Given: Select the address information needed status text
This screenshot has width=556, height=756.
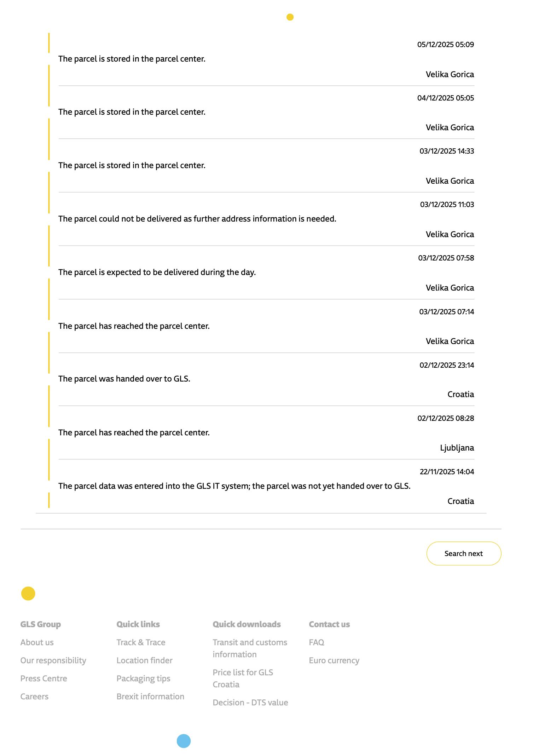Looking at the screenshot, I should (x=197, y=219).
